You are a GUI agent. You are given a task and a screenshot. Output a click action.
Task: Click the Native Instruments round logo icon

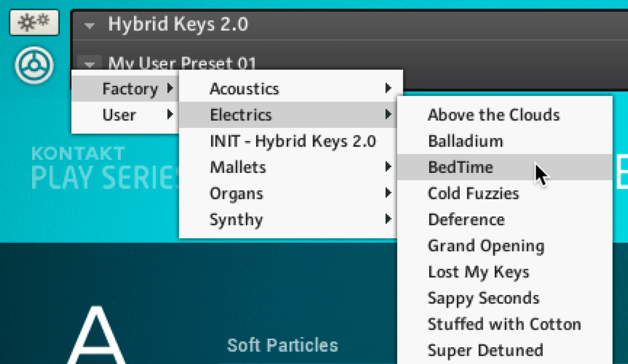[x=34, y=66]
